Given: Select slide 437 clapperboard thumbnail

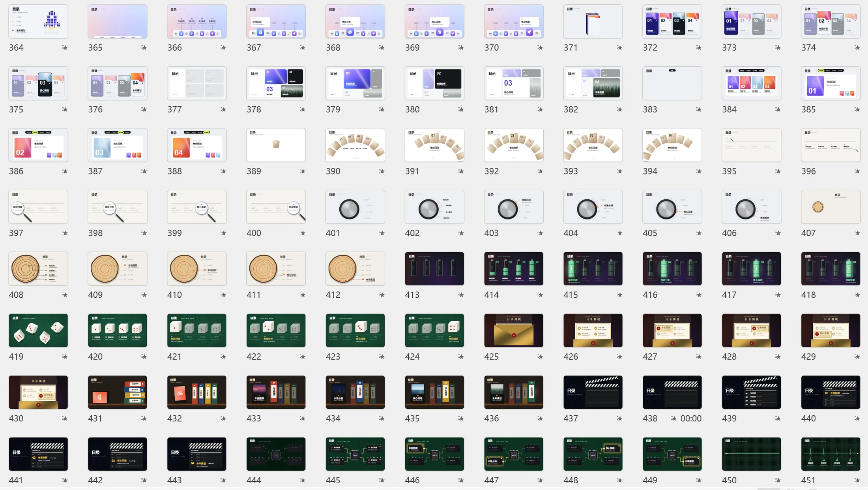Looking at the screenshot, I should 593,392.
